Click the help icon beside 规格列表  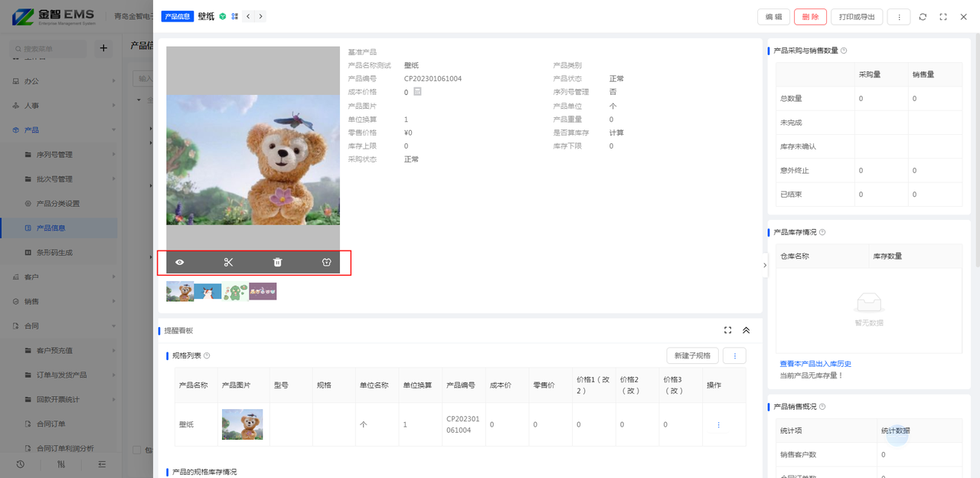(x=207, y=355)
